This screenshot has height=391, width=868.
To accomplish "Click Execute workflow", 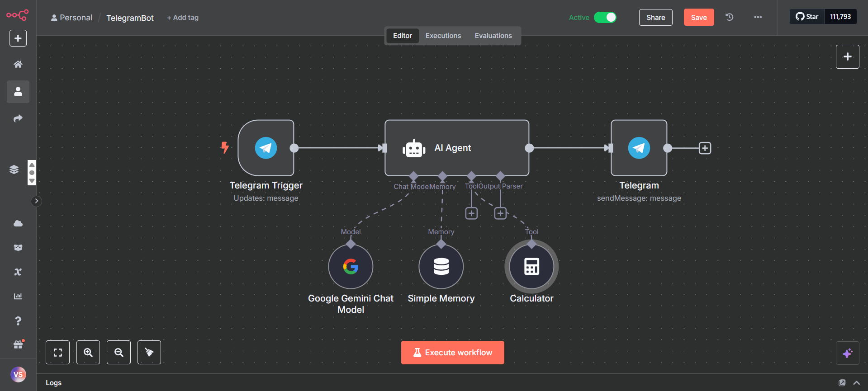I will pos(453,353).
